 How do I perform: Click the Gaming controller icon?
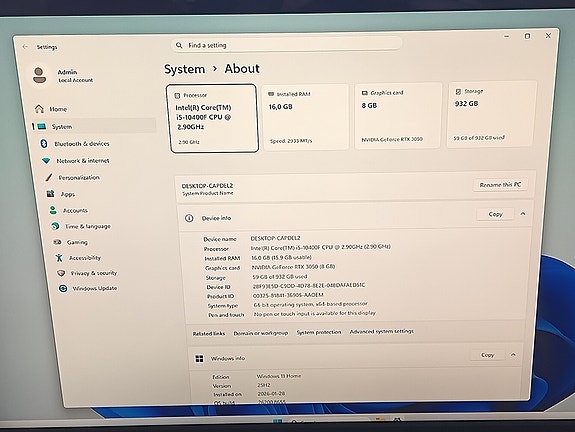click(57, 242)
